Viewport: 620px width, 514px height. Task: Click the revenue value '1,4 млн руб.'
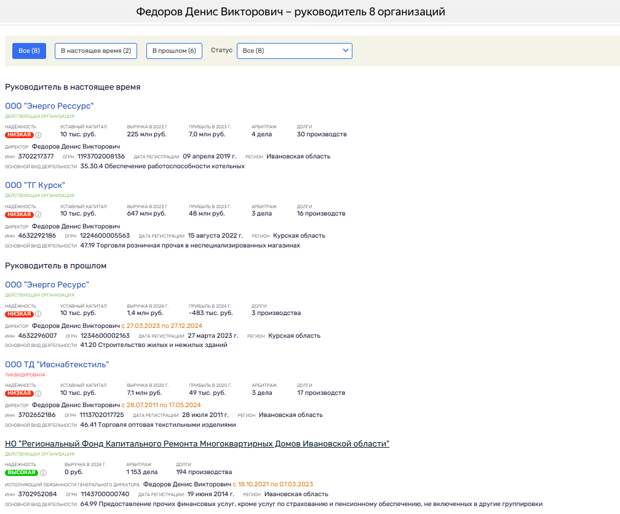[145, 313]
